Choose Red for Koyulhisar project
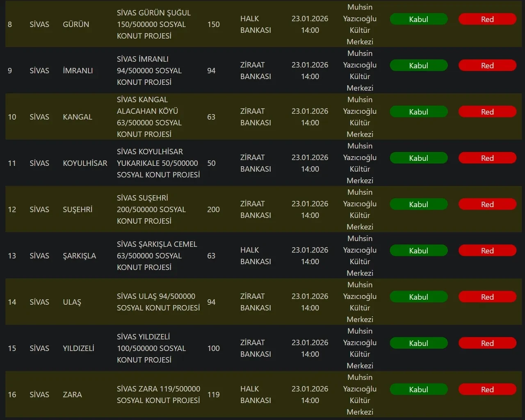The width and height of the screenshot is (525, 420). click(x=487, y=158)
